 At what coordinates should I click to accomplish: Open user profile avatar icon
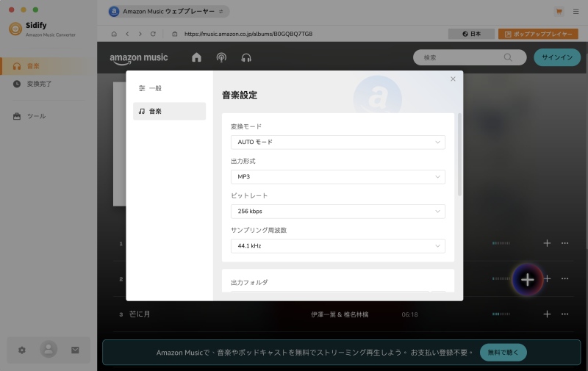coord(49,349)
